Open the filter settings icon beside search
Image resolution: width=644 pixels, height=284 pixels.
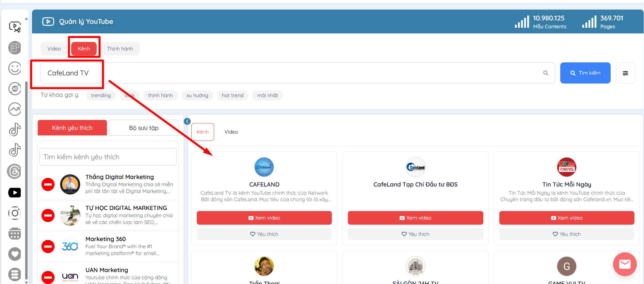tap(625, 73)
